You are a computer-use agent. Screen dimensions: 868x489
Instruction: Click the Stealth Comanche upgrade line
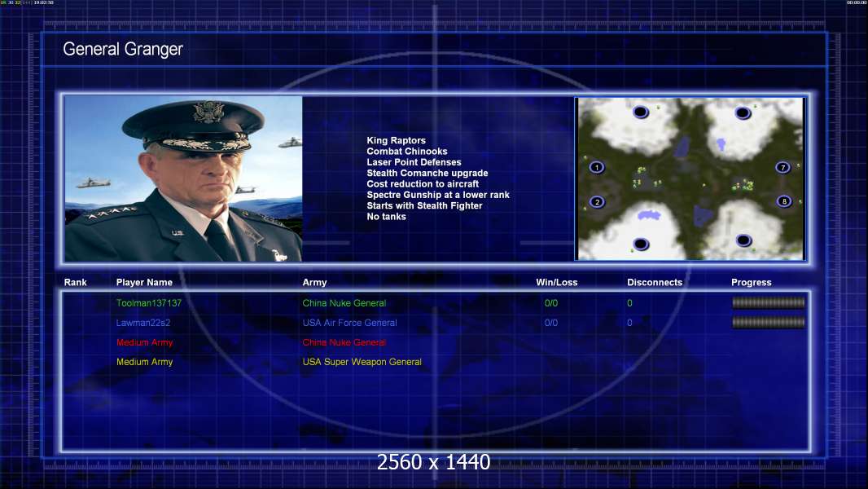tap(427, 173)
